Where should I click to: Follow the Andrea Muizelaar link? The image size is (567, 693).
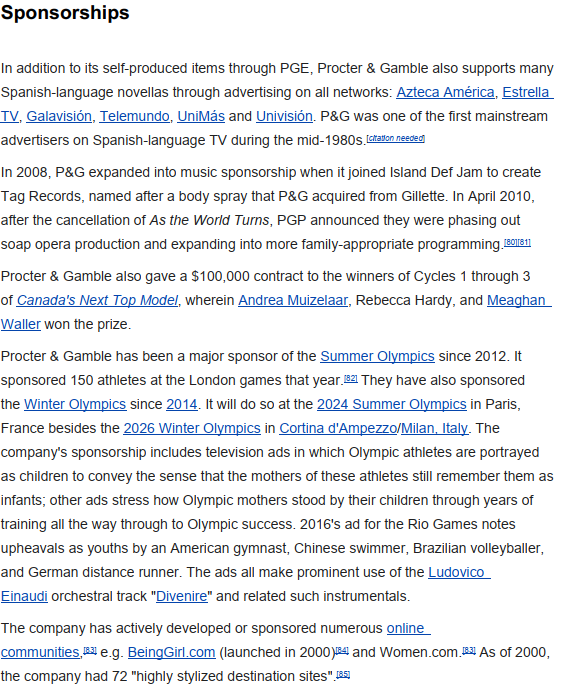click(x=293, y=300)
